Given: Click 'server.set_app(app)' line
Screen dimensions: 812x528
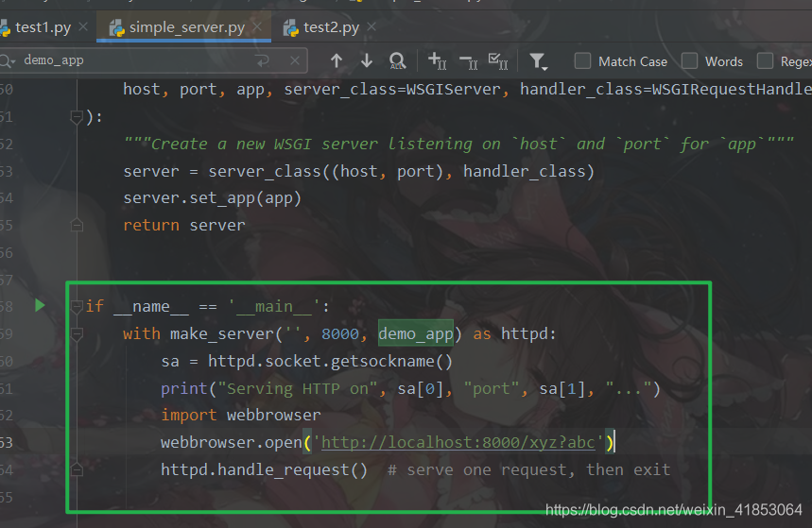Looking at the screenshot, I should point(213,198).
